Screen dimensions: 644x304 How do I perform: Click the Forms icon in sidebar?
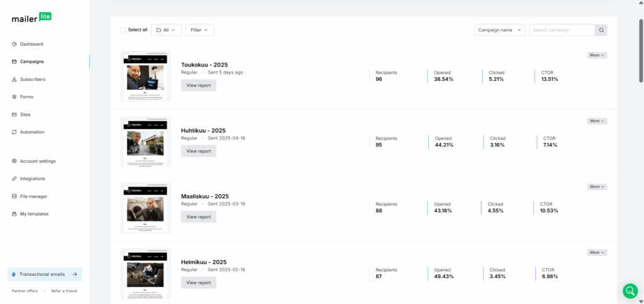coord(14,97)
